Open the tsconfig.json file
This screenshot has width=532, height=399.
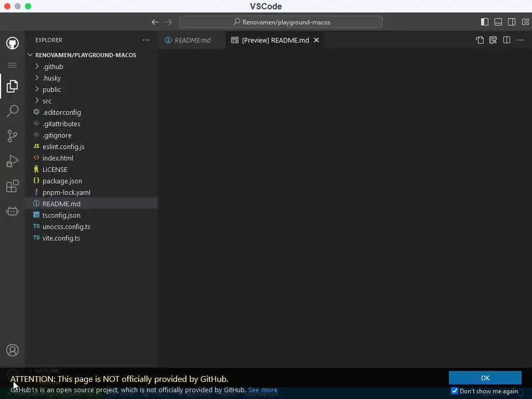click(91, 215)
